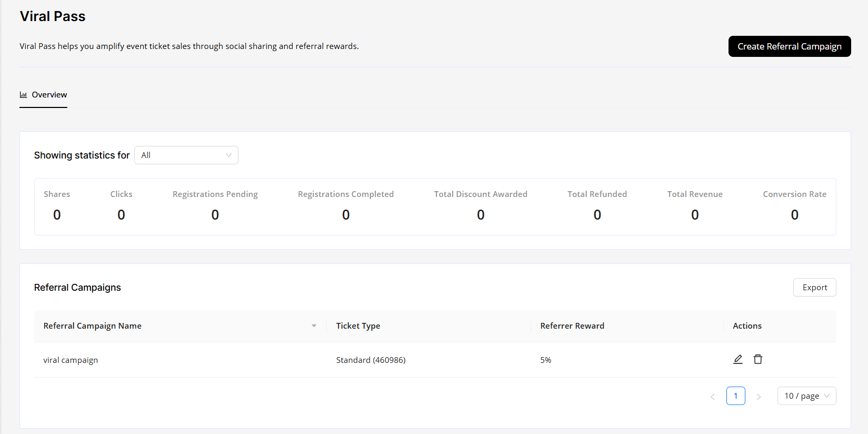Image resolution: width=868 pixels, height=434 pixels.
Task: Click the Referrer Reward column header
Action: (572, 326)
